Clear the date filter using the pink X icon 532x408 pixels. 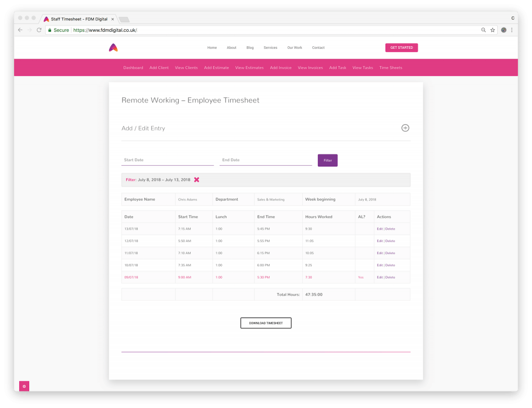(x=196, y=179)
